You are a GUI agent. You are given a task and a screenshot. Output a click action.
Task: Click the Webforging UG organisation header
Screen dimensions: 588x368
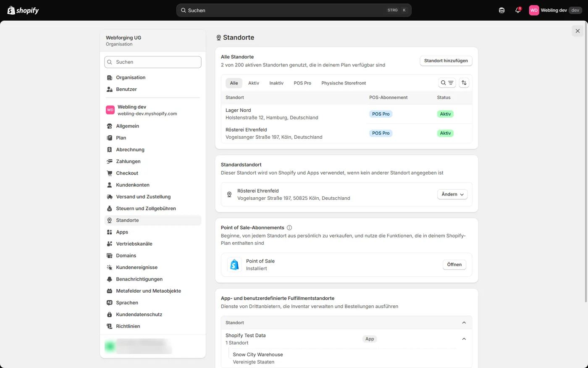(x=153, y=40)
